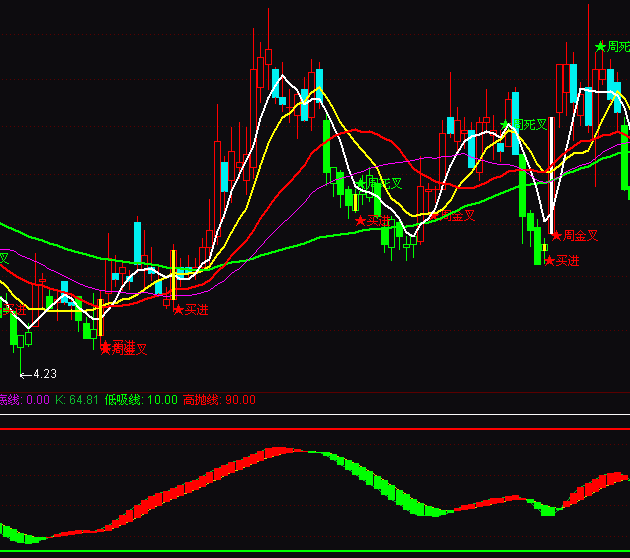The width and height of the screenshot is (630, 558).
Task: Click the top-right green 周死叉 star marker
Action: point(601,46)
